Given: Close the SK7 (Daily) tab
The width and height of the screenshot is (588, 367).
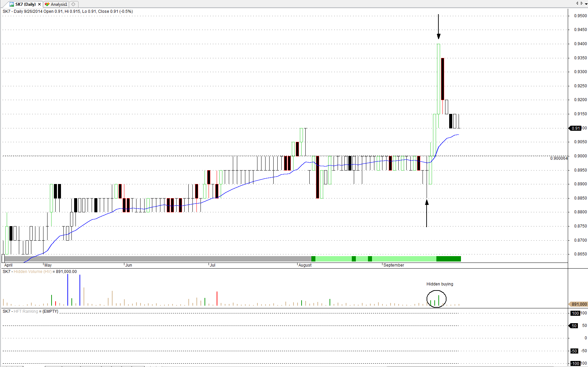Looking at the screenshot, I should pyautogui.click(x=39, y=4).
